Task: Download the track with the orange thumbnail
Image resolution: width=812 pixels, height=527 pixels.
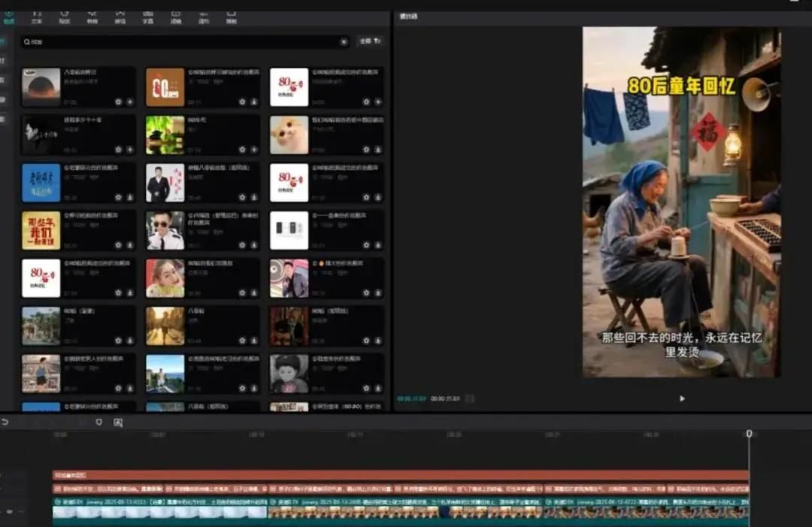Action: 253,101
